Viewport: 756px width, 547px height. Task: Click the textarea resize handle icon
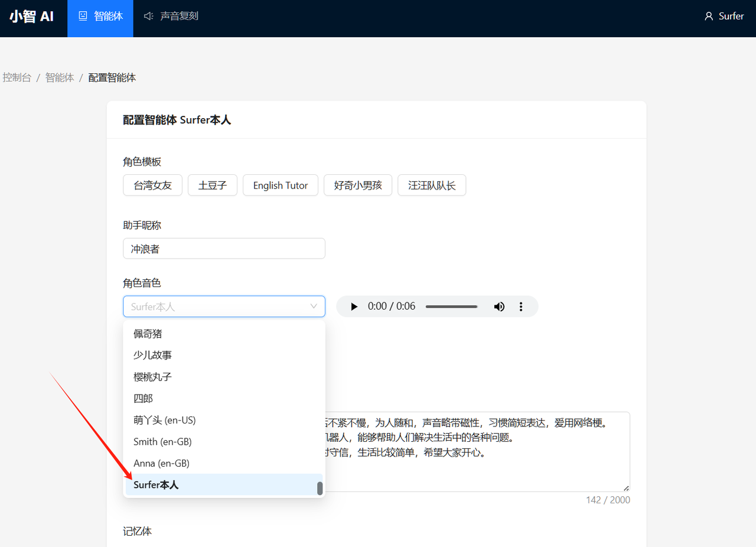pyautogui.click(x=625, y=487)
